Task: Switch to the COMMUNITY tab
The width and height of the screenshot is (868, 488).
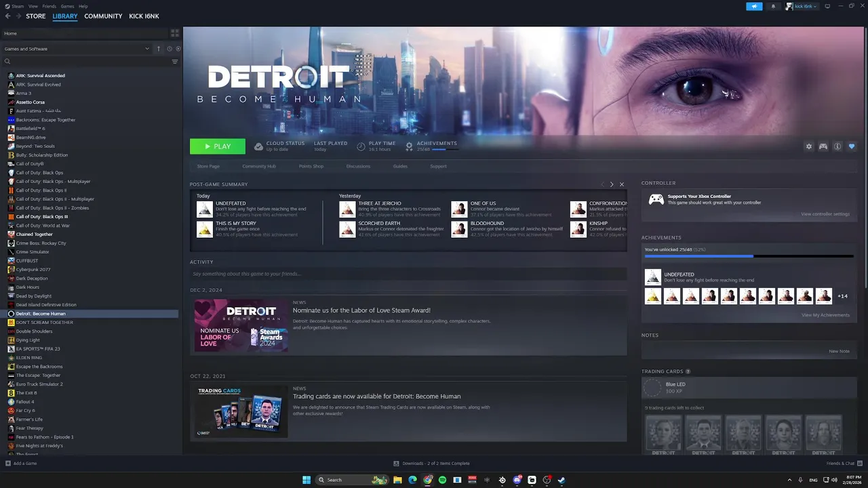Action: pos(103,16)
